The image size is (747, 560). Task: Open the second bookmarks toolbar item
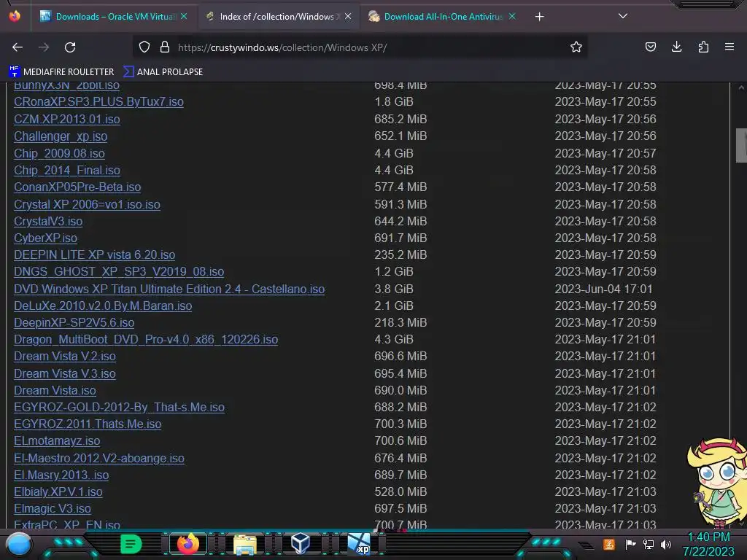163,72
